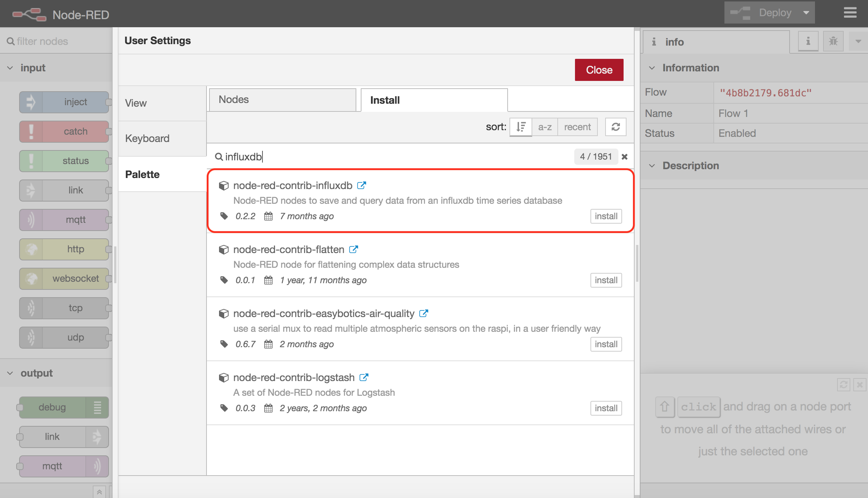Open external link for node-red-contrib-logstash
The height and width of the screenshot is (498, 868).
364,377
